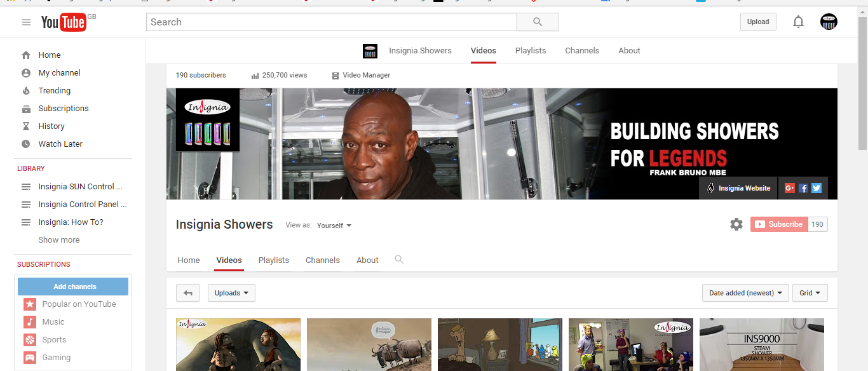Click the channel search magnifier icon

pos(399,259)
